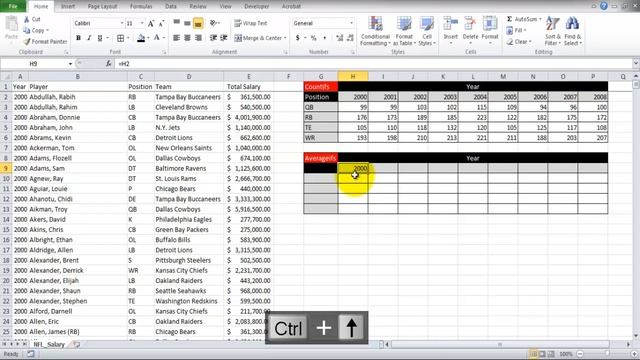Select the Format Painter tool

[x=45, y=41]
